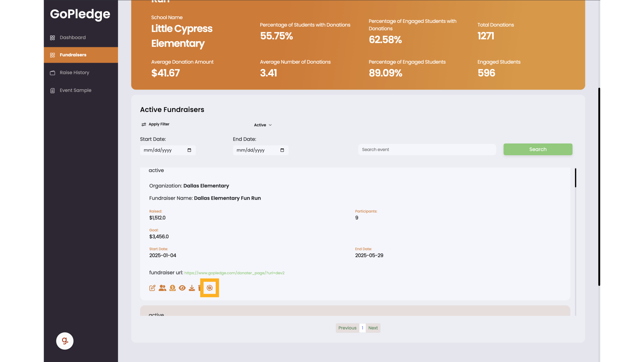
Task: Click the green Search button
Action: coord(538,149)
